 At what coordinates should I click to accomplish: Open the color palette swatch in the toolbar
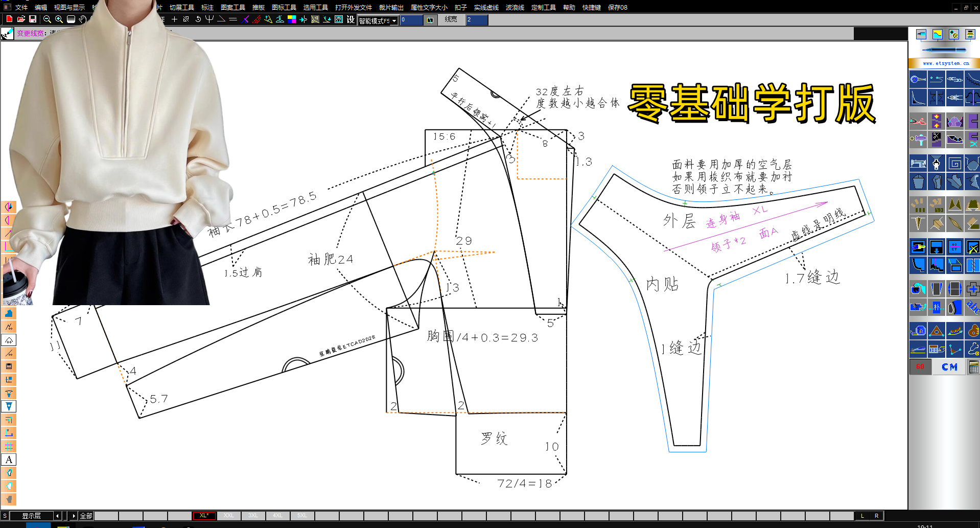coord(292,19)
